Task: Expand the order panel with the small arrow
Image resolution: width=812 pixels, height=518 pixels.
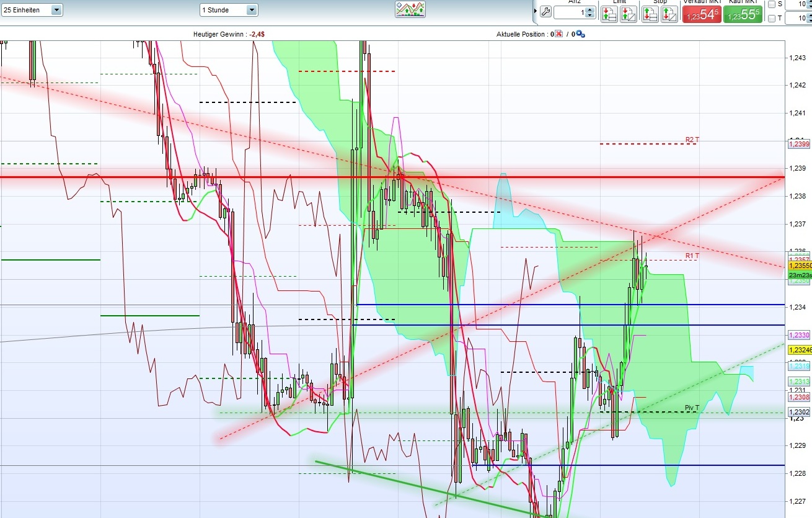Action: [x=536, y=10]
